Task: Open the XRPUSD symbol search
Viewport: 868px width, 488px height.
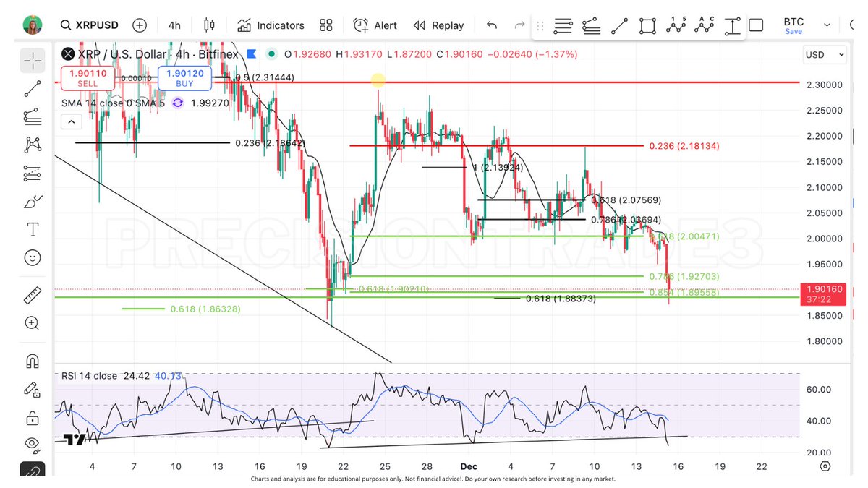Action: tap(88, 25)
